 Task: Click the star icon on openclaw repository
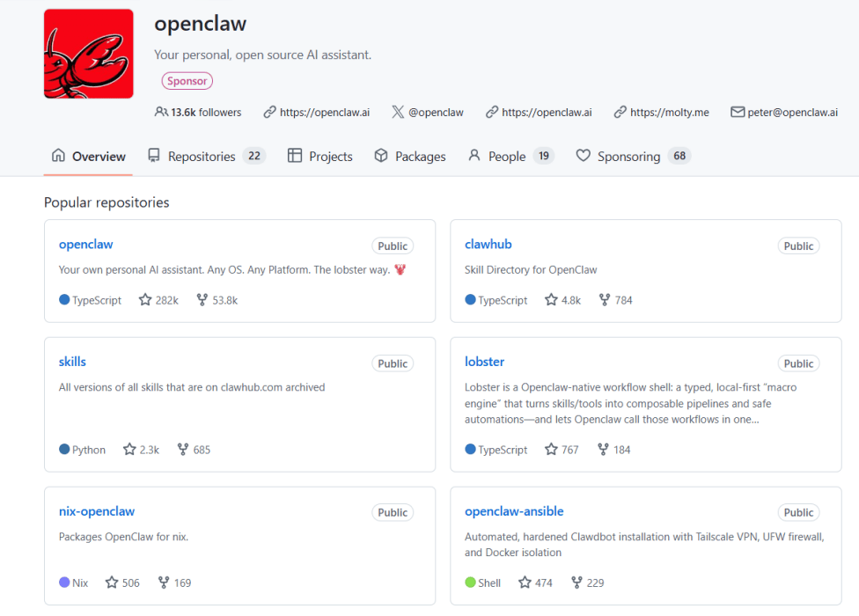coord(145,300)
